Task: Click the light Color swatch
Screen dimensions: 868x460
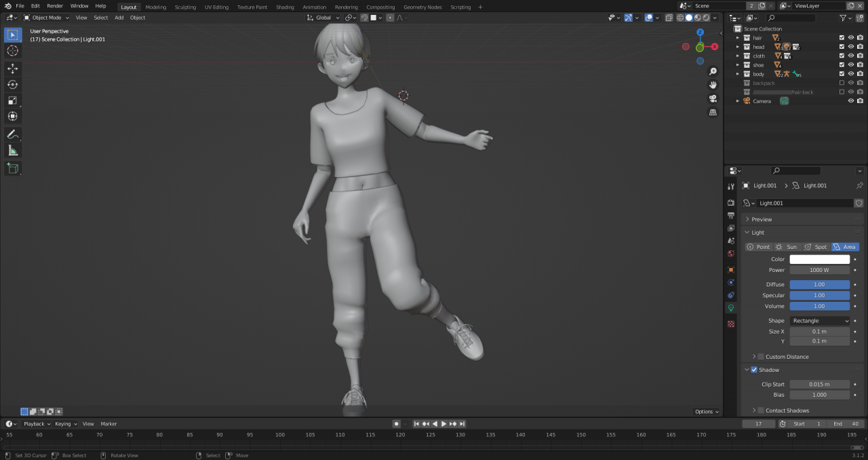Action: point(819,259)
